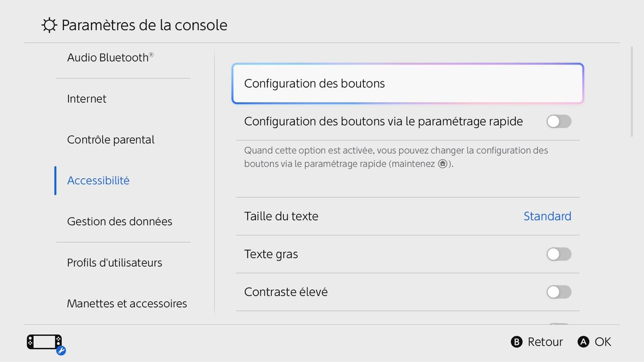Click the settings gear icon
Viewport: 644px width, 362px height.
pyautogui.click(x=49, y=25)
